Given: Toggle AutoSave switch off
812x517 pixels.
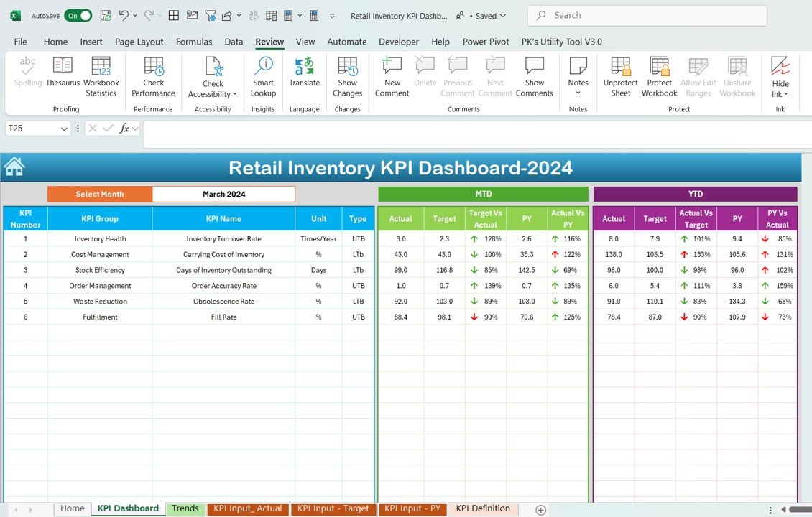Looking at the screenshot, I should (78, 16).
